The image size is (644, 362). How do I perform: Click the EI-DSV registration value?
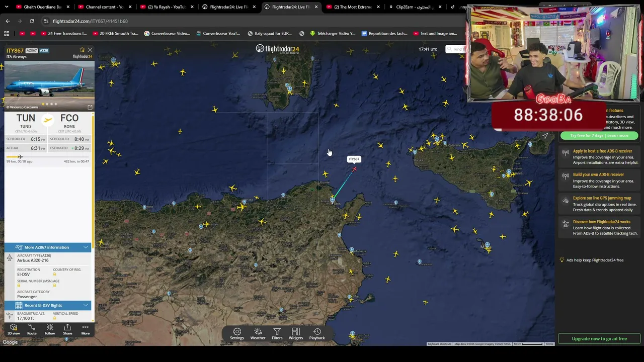pyautogui.click(x=23, y=275)
